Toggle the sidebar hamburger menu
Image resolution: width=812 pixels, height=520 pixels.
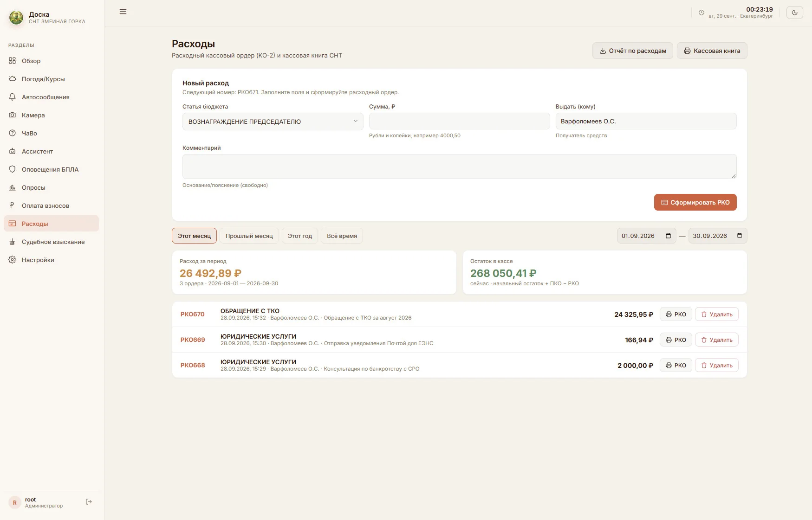123,12
